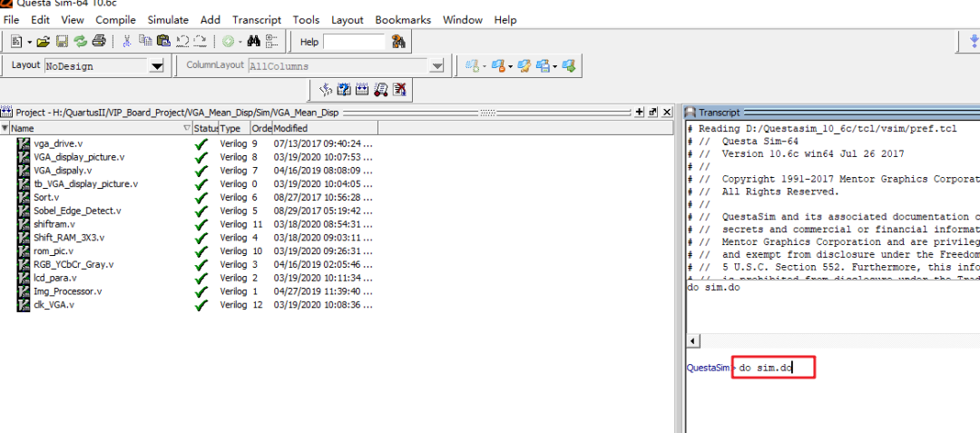Viewport: 980px width, 433px height.
Task: Click document icon with red cart
Action: pos(380,89)
